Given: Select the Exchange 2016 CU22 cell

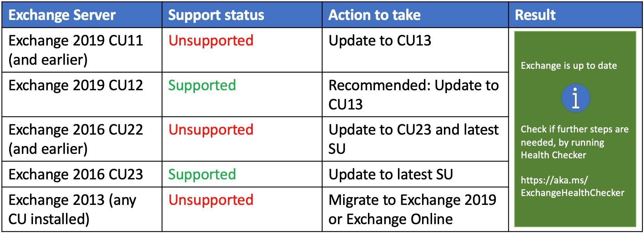Looking at the screenshot, I should click(x=76, y=139).
